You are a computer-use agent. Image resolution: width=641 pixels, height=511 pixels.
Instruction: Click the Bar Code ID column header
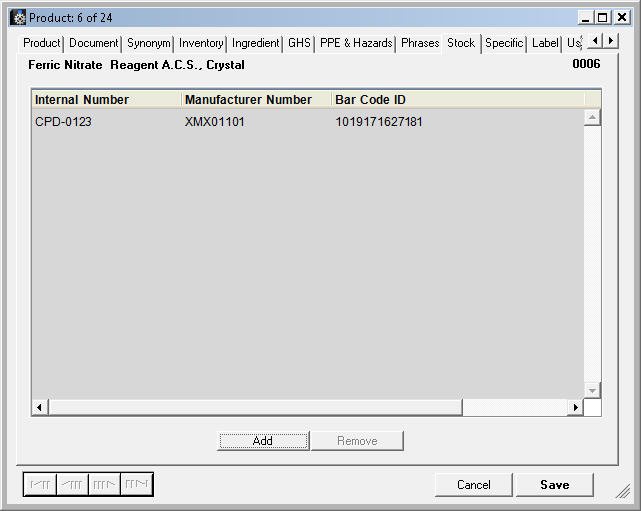point(370,100)
